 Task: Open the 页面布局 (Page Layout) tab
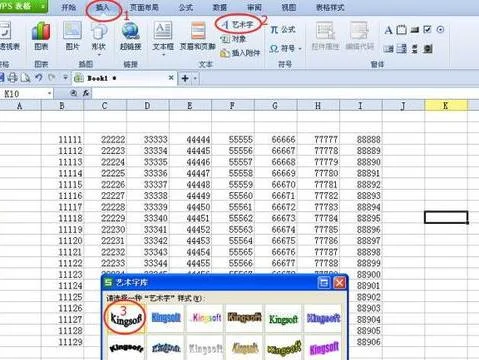click(144, 7)
